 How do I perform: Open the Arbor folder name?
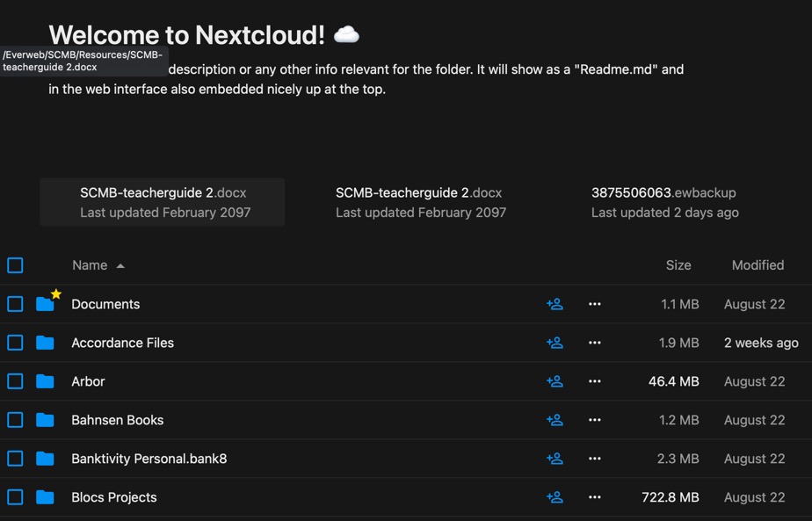(x=88, y=381)
